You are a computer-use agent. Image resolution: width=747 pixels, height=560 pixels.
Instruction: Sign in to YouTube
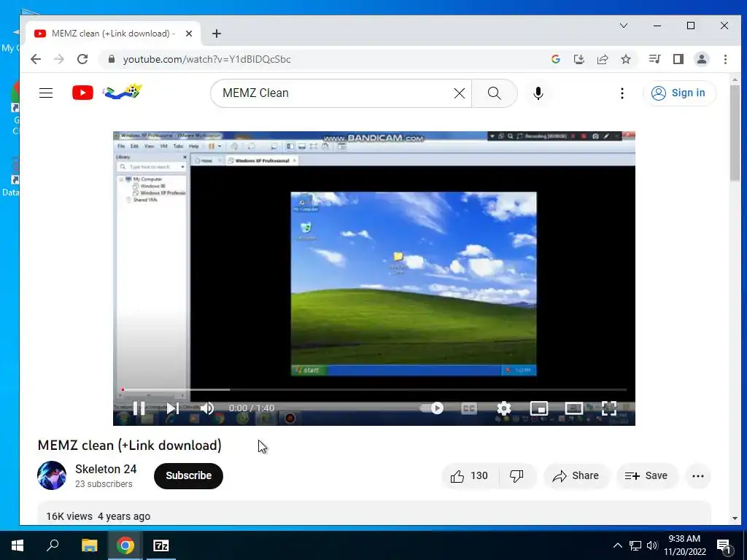point(679,93)
